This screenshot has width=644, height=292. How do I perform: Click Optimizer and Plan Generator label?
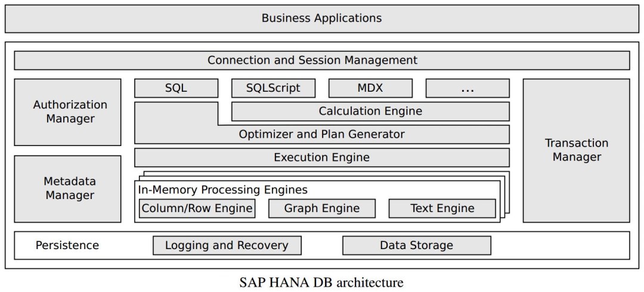tap(321, 134)
